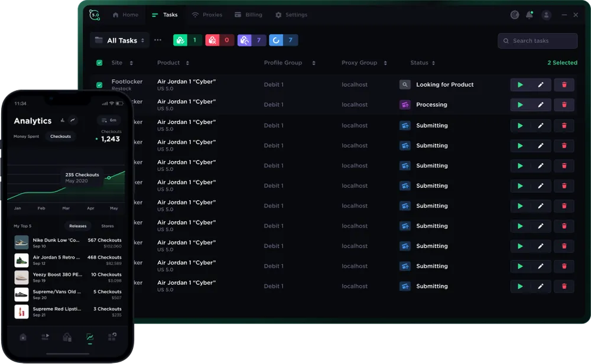Screen dimensions: 591x364
Task: Select the Stores button in My Top 5
Action: click(108, 226)
